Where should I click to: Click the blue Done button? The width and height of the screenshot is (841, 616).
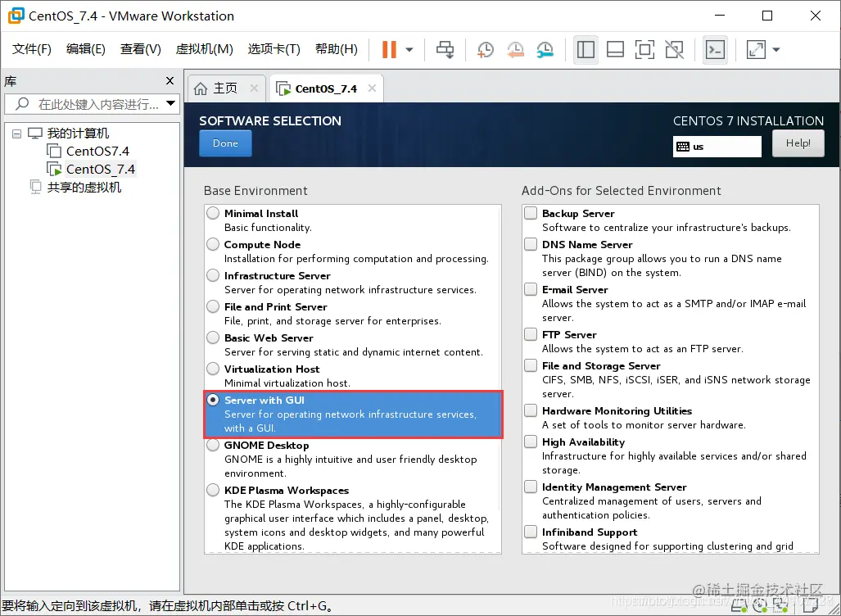225,143
